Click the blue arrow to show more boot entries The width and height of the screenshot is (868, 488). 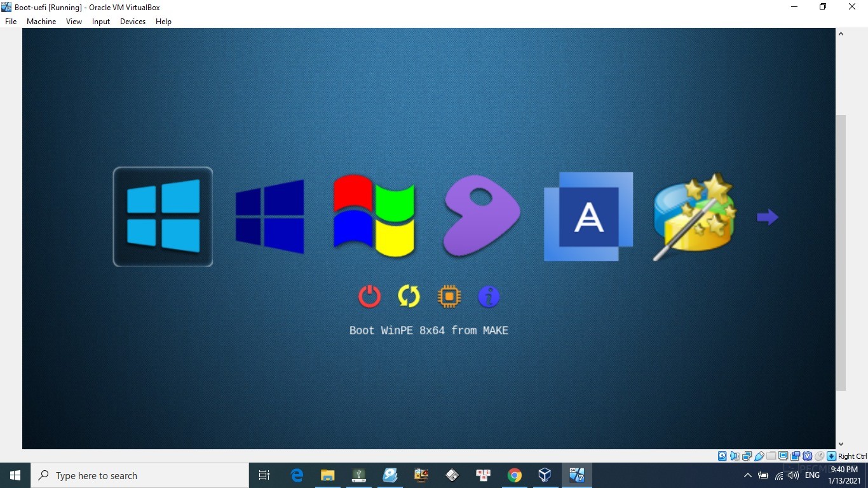(x=768, y=217)
